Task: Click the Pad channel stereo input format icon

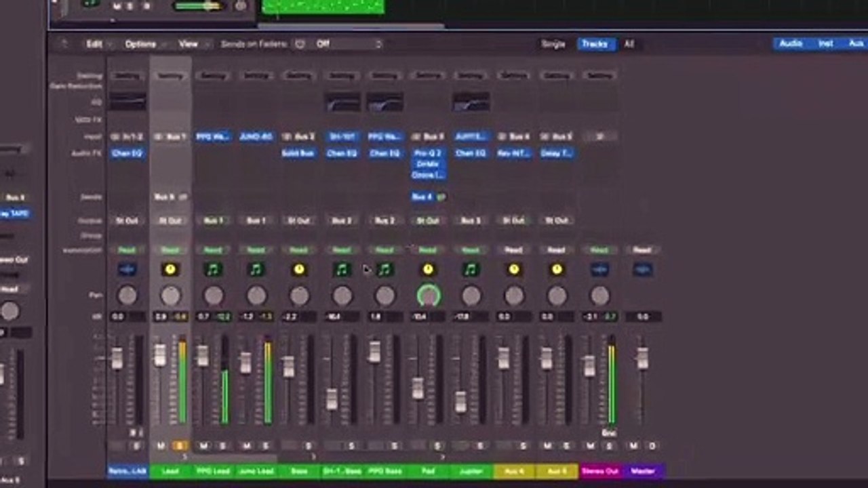Action: [x=416, y=137]
